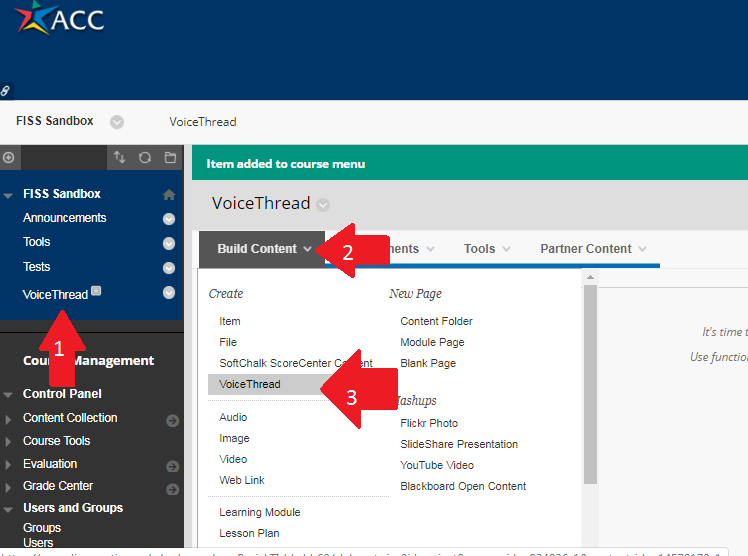748x556 pixels.
Task: Choose Blackboard Open Content option
Action: (463, 486)
